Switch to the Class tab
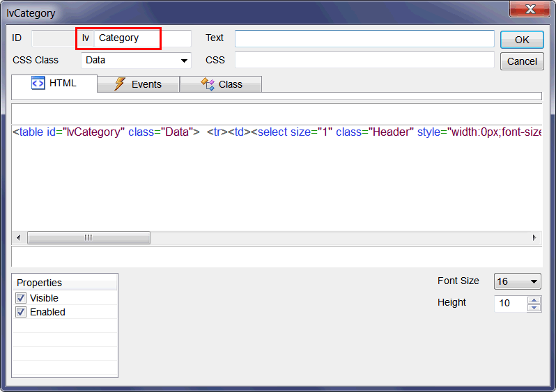This screenshot has width=556, height=392. pos(221,84)
